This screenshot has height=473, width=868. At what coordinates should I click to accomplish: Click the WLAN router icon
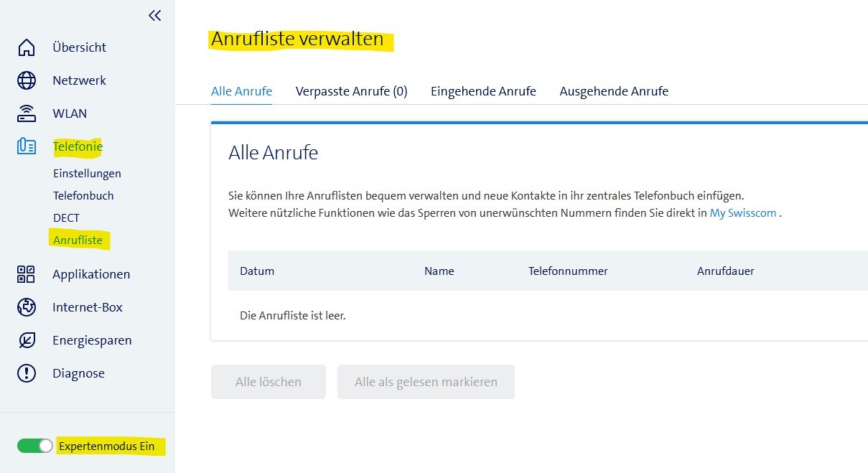coord(27,113)
